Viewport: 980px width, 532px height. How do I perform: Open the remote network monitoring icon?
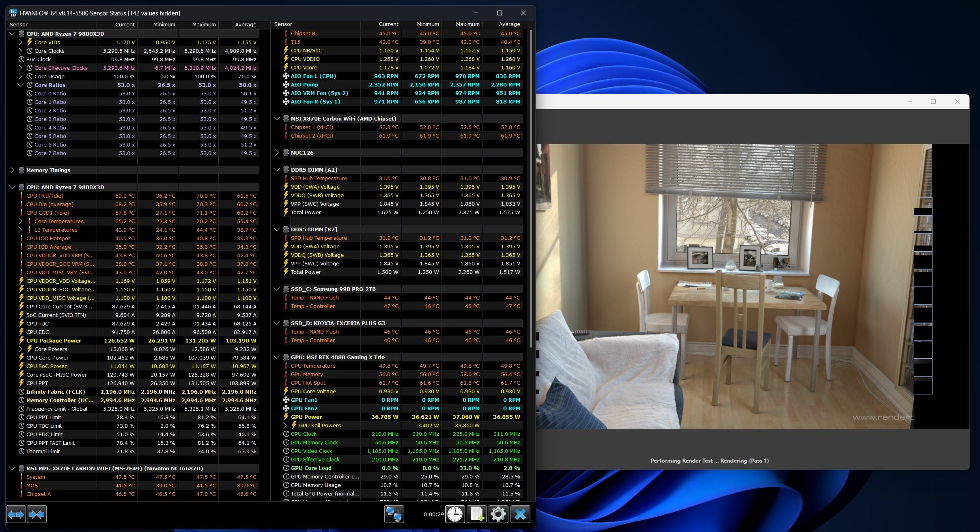click(394, 515)
